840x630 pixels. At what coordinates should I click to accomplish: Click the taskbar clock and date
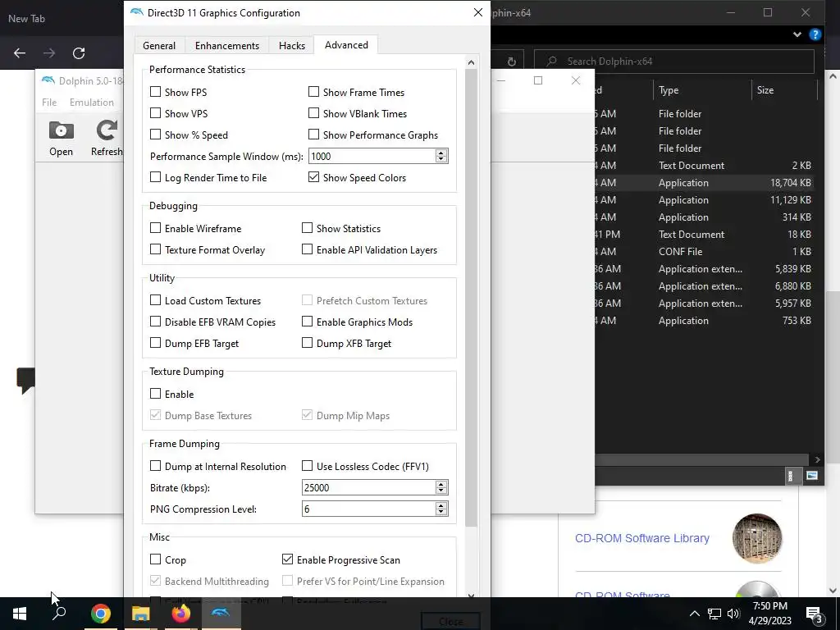769,614
